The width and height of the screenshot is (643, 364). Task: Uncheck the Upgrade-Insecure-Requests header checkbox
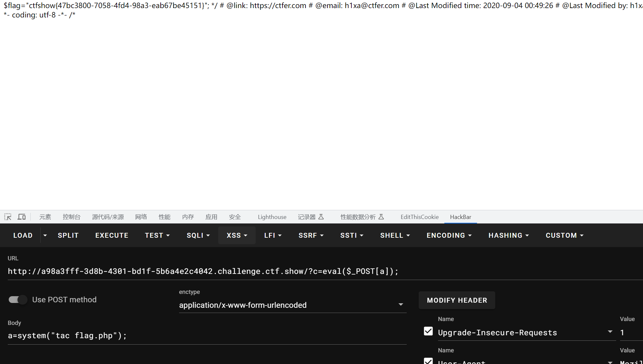[x=428, y=331]
